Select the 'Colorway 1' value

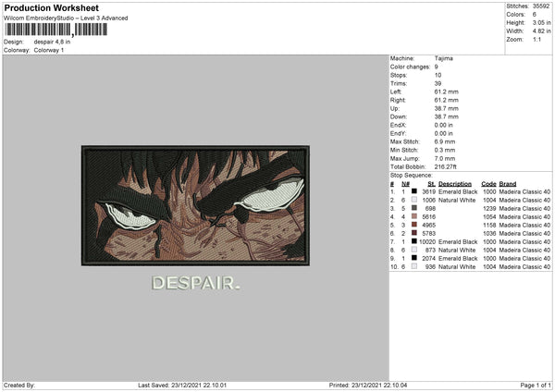[x=49, y=50]
